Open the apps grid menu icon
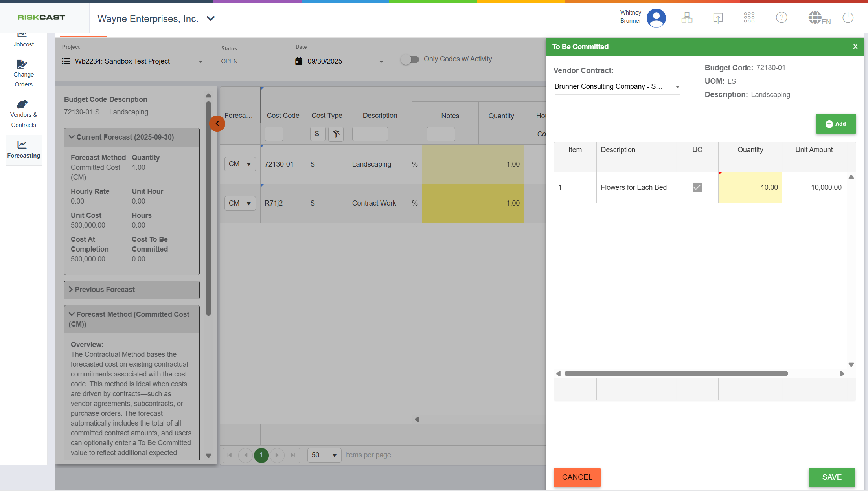The width and height of the screenshot is (868, 492). click(749, 18)
